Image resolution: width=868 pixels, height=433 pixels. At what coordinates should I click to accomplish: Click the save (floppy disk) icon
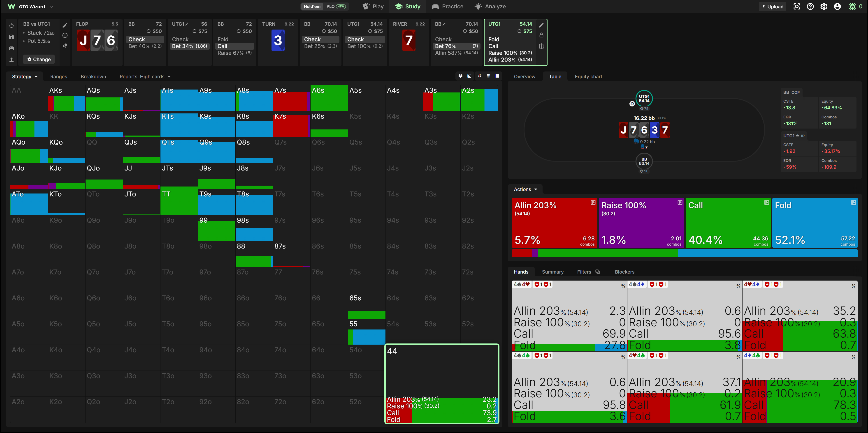click(12, 37)
